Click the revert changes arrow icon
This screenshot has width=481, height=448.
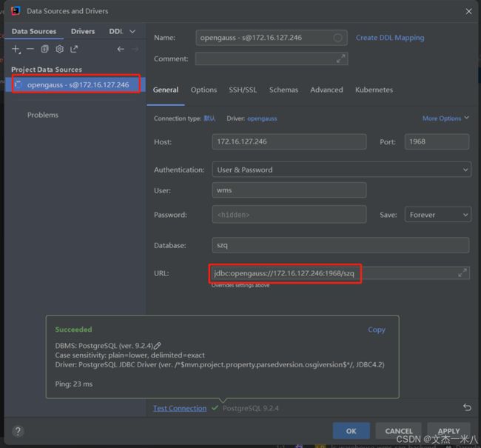[467, 407]
